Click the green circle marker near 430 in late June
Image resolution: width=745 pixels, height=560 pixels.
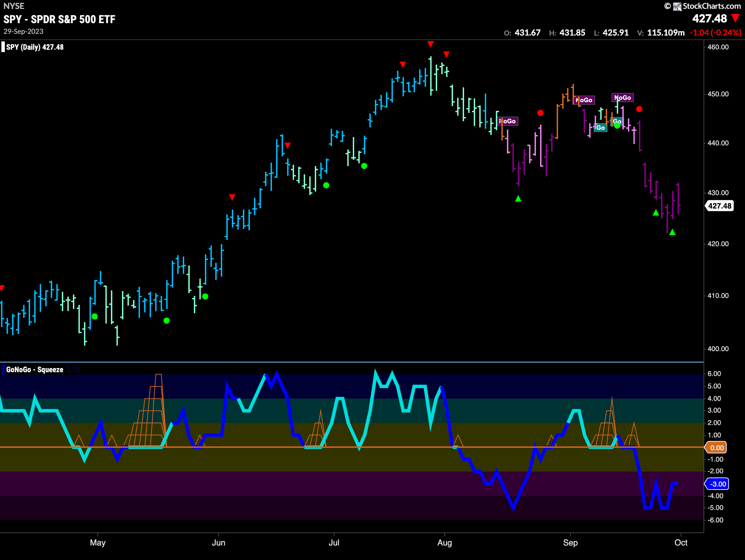pos(326,185)
